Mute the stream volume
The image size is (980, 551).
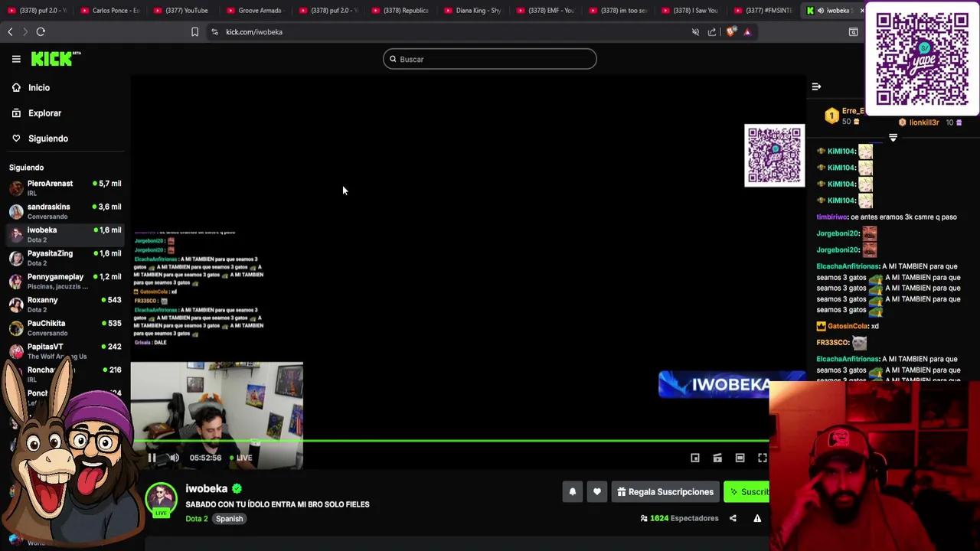coord(174,458)
